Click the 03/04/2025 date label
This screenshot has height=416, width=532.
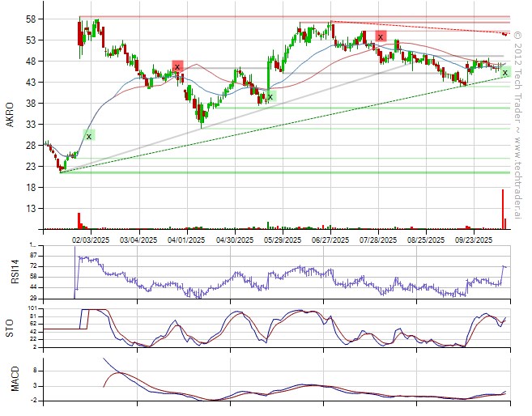(138, 240)
